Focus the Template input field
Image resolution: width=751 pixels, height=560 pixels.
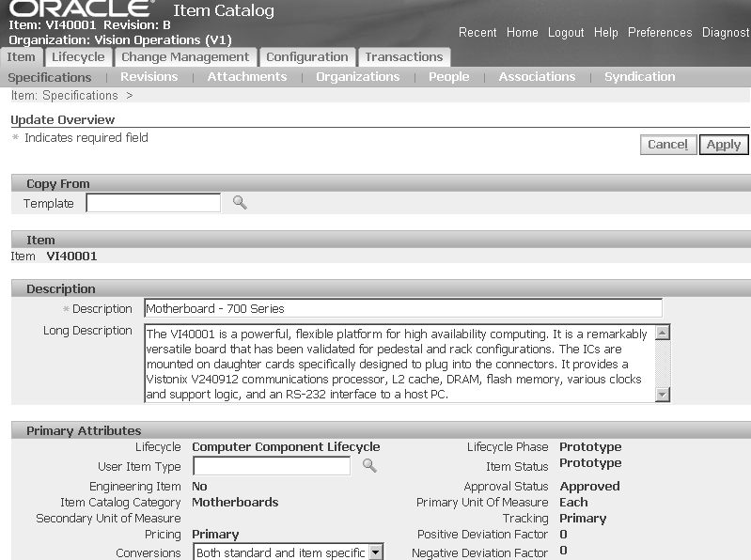point(153,203)
